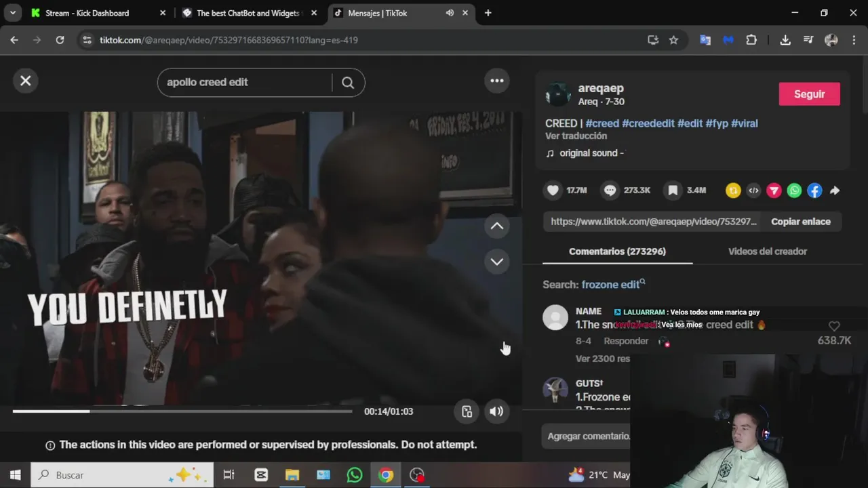868x488 pixels.
Task: Open the Extensions puzzle icon
Action: [751, 40]
